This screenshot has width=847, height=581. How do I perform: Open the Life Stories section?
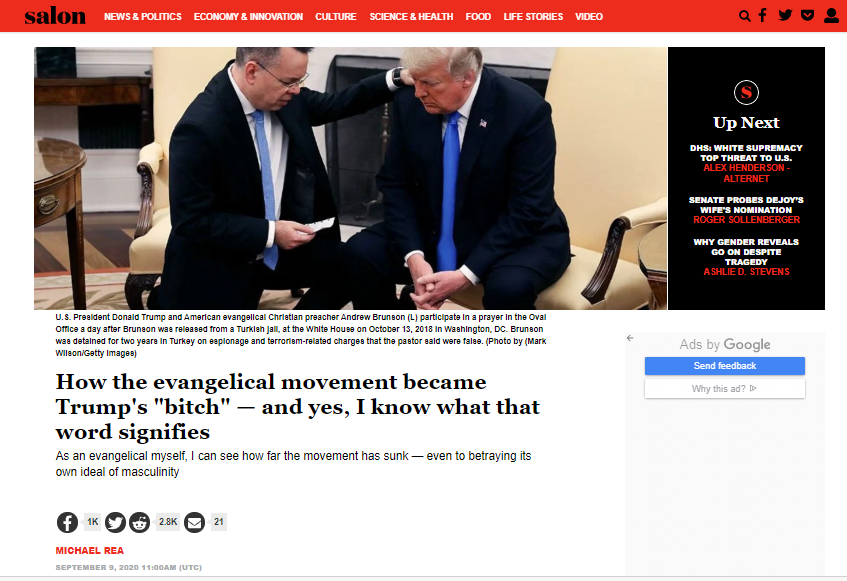(533, 17)
